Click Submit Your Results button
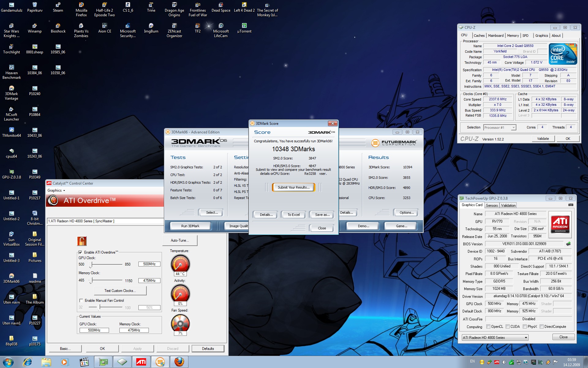 (293, 187)
